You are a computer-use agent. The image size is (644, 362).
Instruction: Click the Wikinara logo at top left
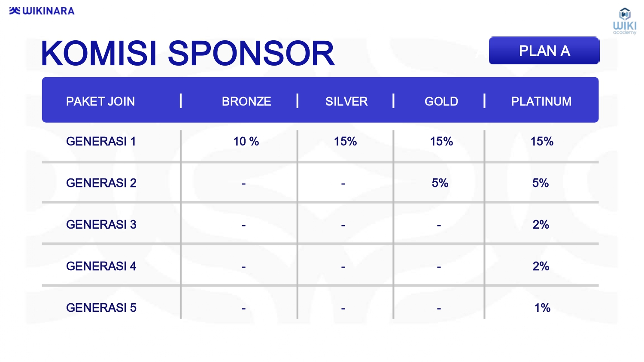42,11
